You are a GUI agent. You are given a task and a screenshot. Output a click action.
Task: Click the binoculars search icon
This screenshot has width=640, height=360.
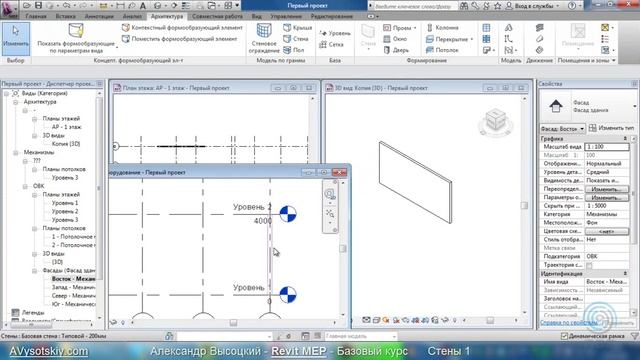tap(464, 6)
